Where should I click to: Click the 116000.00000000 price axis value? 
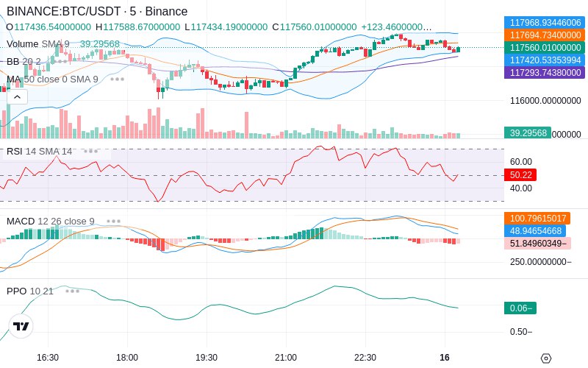545,101
